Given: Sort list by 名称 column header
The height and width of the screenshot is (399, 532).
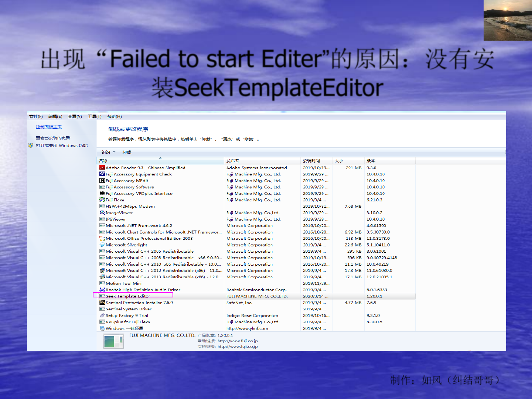Looking at the screenshot, I should [160, 161].
